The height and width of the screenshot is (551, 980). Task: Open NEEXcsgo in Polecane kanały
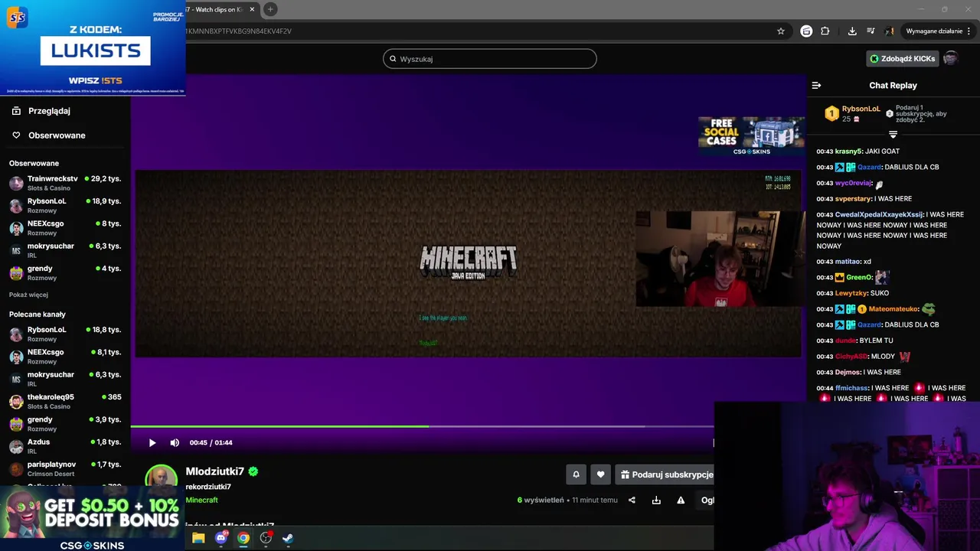65,357
